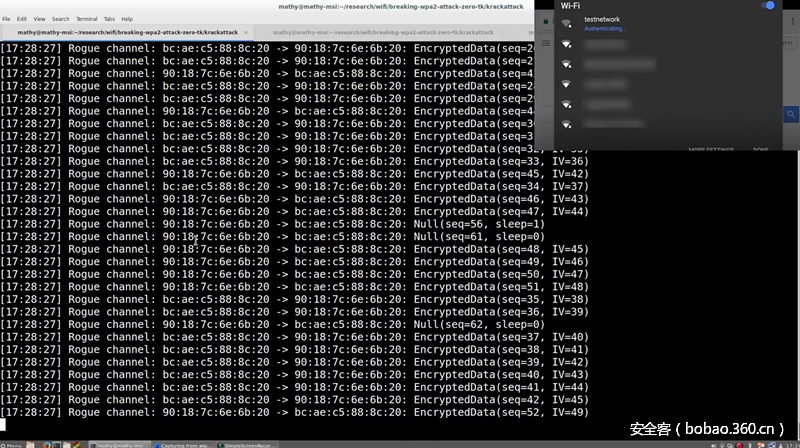
Task: Open the View menu
Action: (x=39, y=19)
